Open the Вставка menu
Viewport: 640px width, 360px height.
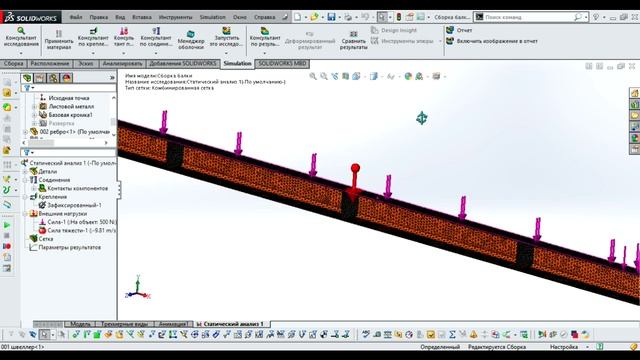click(142, 17)
